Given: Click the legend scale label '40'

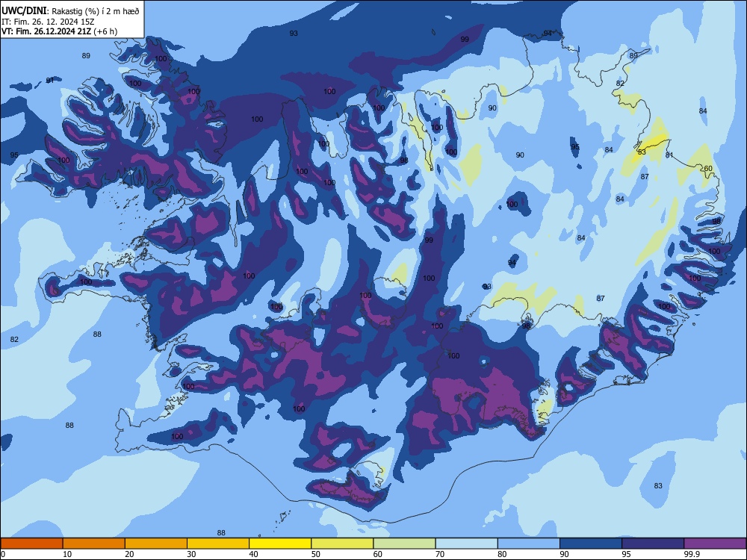Looking at the screenshot, I should (253, 554).
